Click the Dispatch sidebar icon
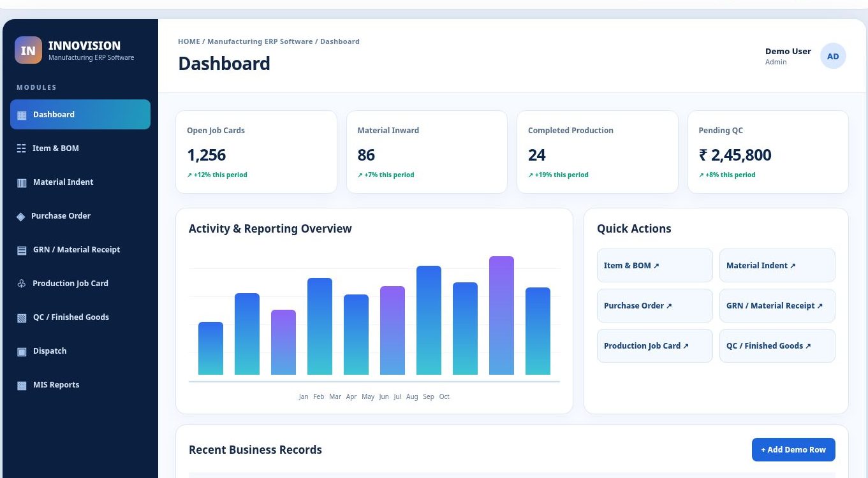 (x=22, y=352)
